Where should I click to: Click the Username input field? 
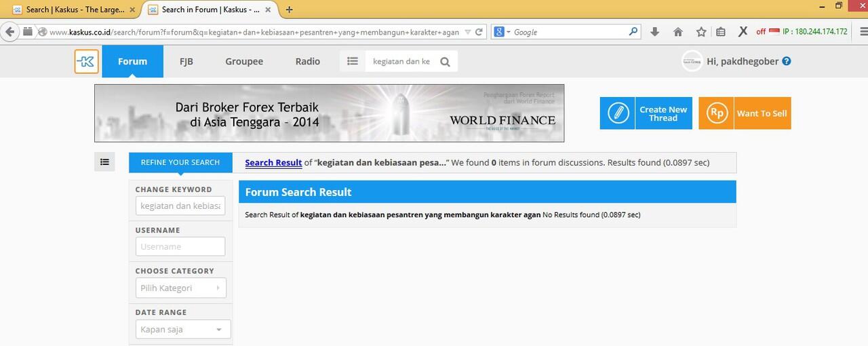click(180, 246)
